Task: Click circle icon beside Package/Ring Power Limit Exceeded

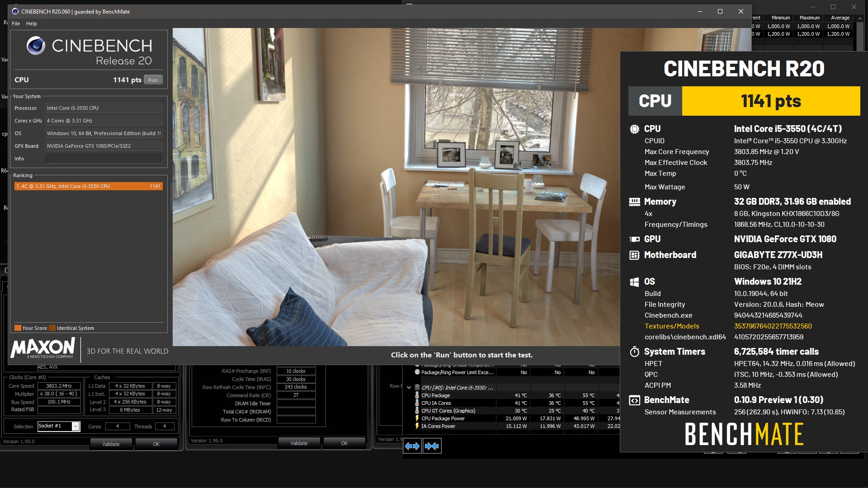Action: pyautogui.click(x=417, y=372)
